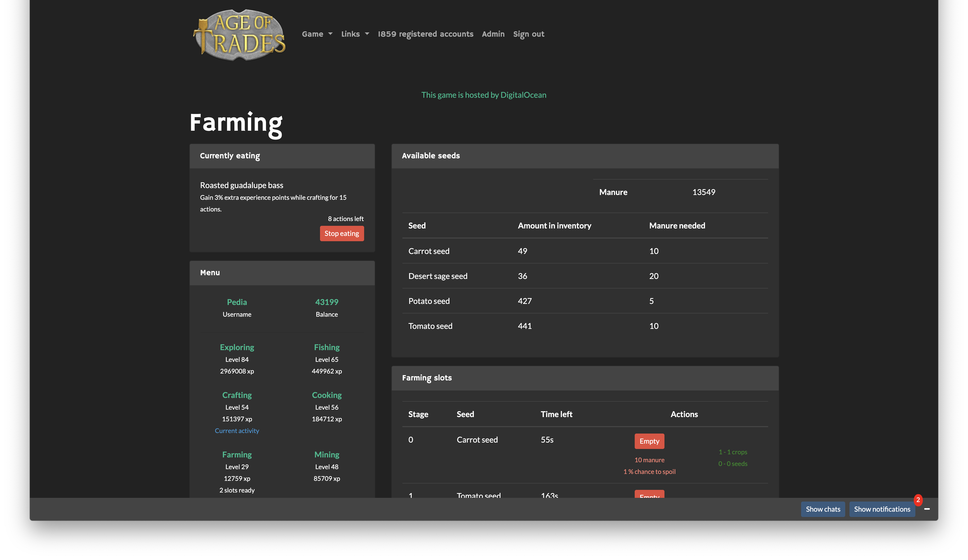The image size is (968, 560).
Task: Click Sign out in navigation
Action: coord(529,34)
